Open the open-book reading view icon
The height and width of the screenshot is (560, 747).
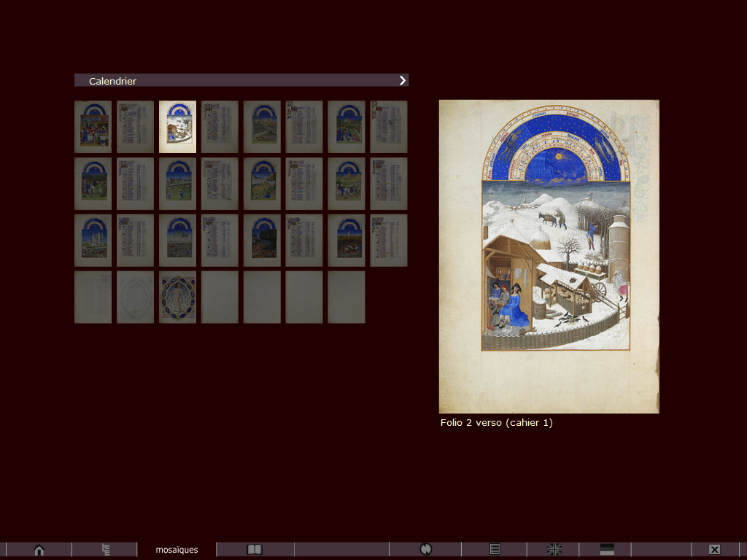pos(255,550)
